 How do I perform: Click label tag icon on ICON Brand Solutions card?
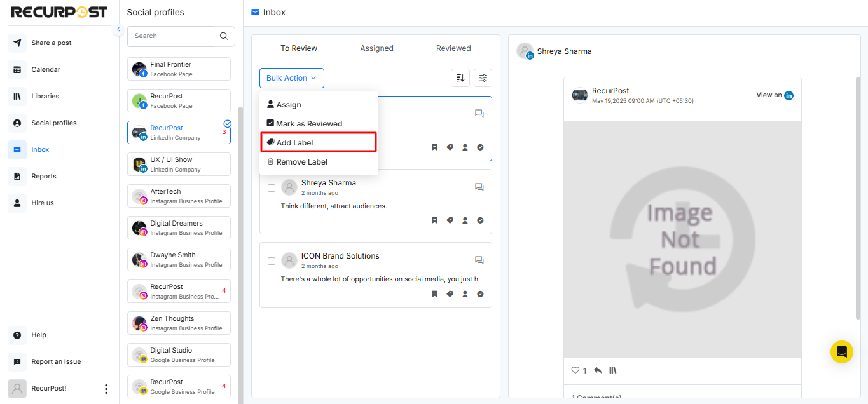click(x=450, y=294)
